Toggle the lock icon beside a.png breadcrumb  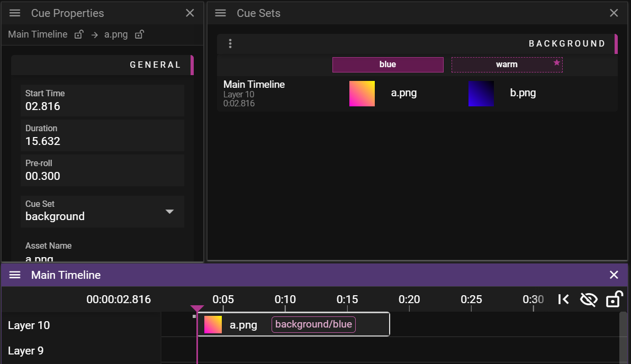pos(139,34)
